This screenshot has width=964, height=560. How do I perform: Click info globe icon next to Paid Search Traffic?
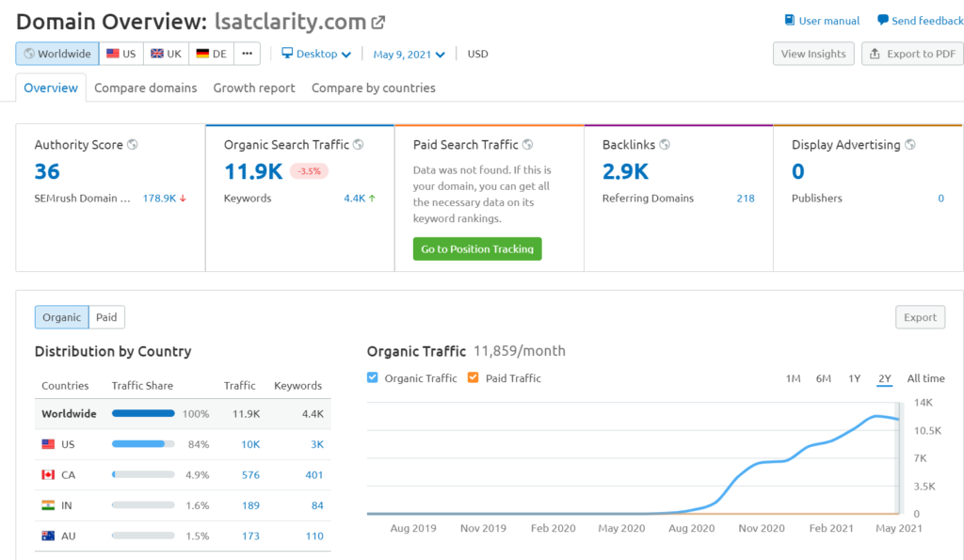[527, 144]
